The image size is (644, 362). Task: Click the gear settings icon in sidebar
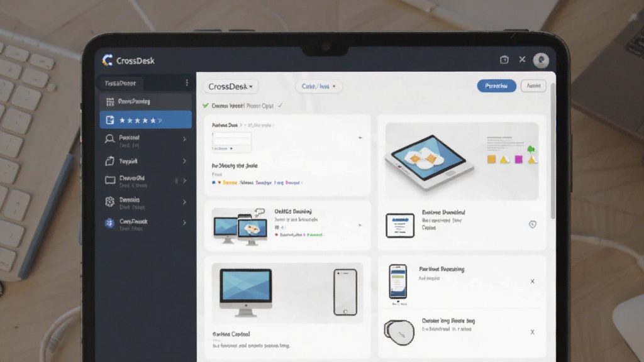click(x=109, y=202)
